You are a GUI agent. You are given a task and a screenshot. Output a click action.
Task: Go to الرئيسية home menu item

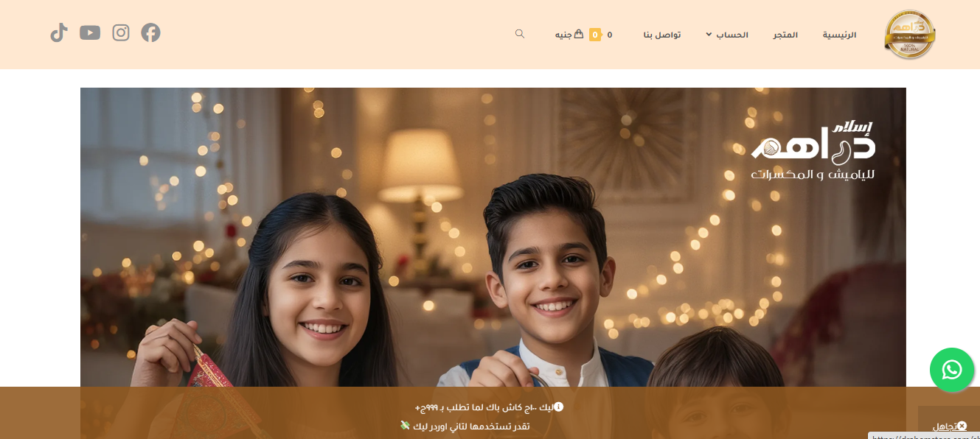(x=840, y=35)
